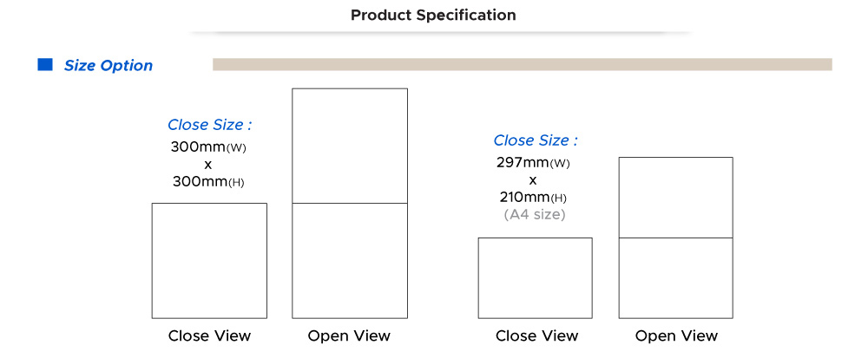The height and width of the screenshot is (358, 868).
Task: Click the left blue Close Size heading
Action: pyautogui.click(x=210, y=125)
